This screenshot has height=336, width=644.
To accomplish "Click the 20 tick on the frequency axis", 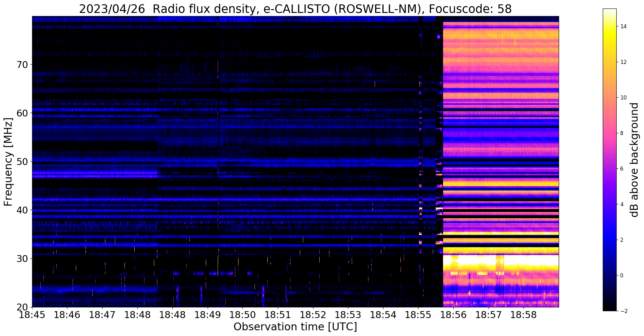I will tap(23, 307).
